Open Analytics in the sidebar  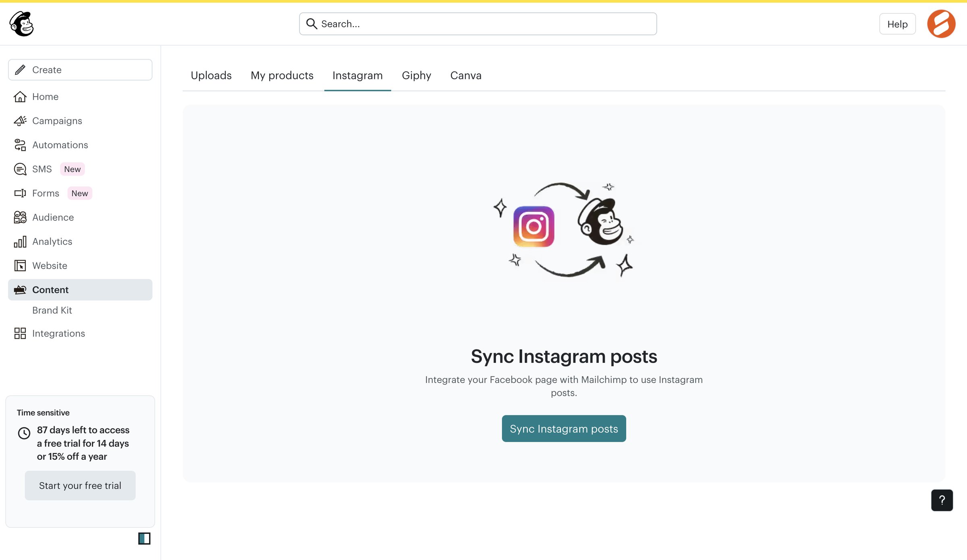80,242
